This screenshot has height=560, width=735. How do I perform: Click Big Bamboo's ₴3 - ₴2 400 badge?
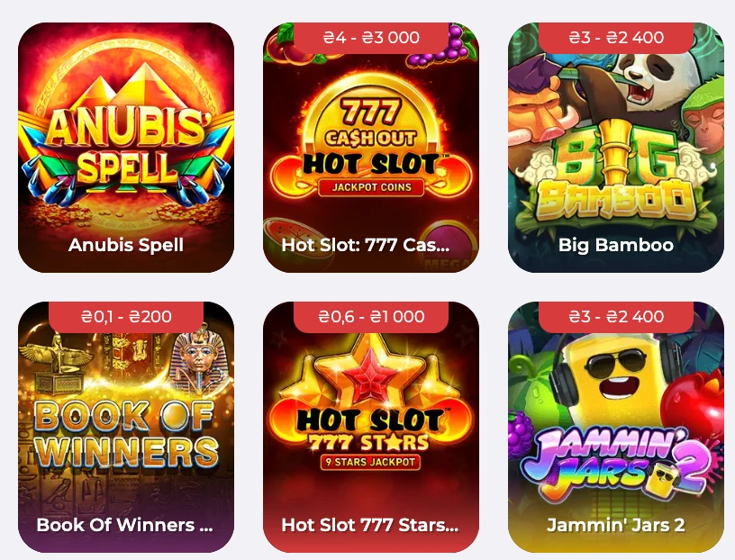click(616, 38)
